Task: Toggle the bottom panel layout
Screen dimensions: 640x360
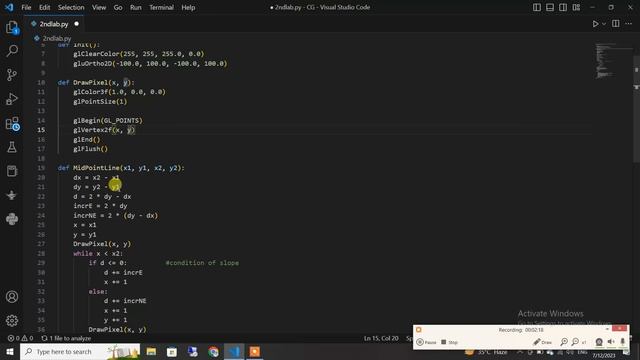Action: [x=550, y=7]
